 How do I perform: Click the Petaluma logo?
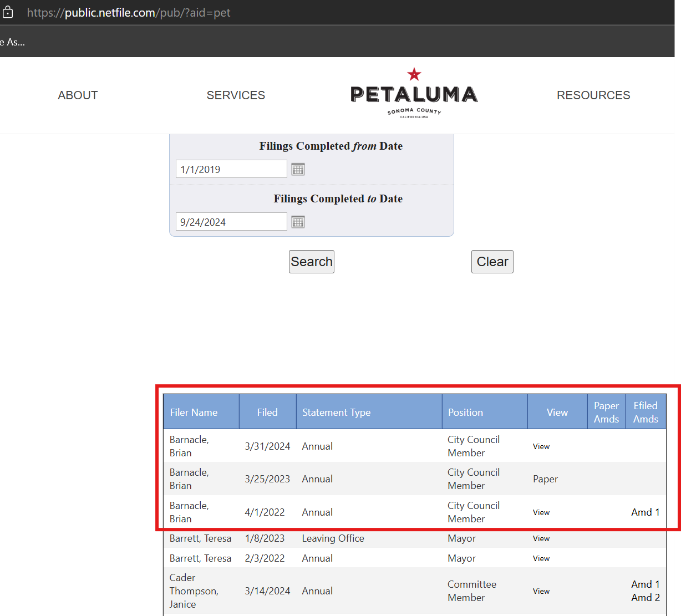pyautogui.click(x=414, y=93)
